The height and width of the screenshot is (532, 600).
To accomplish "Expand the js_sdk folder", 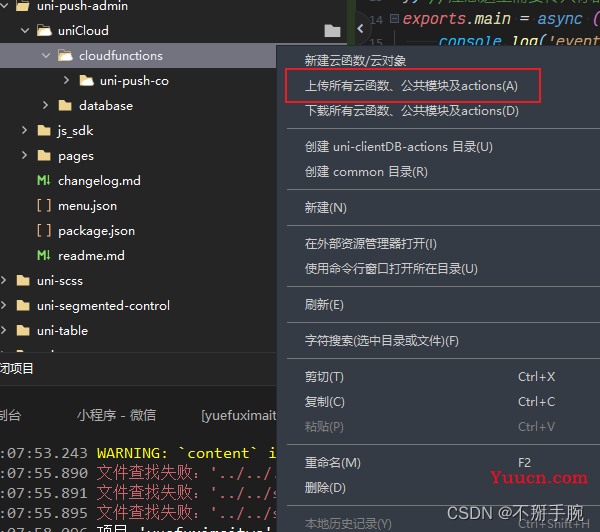I will click(x=24, y=131).
